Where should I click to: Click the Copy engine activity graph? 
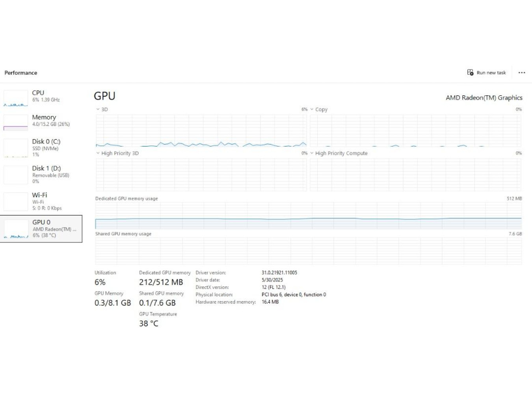(415, 130)
